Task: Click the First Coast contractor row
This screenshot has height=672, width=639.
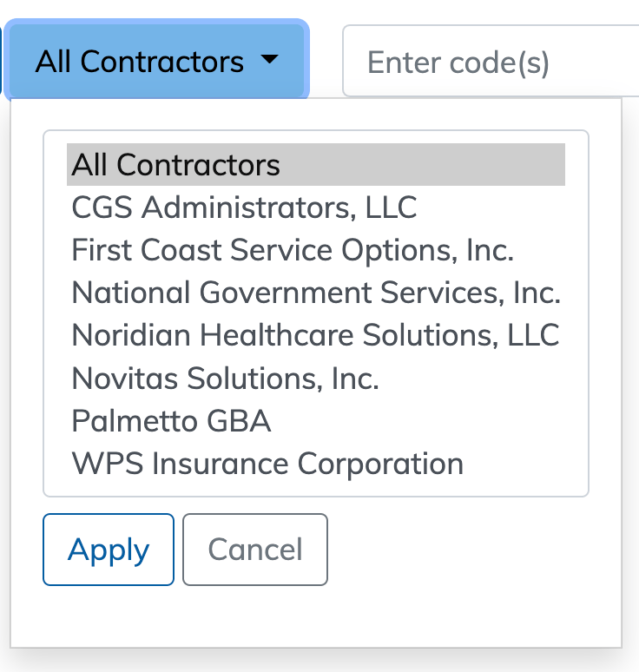Action: click(293, 250)
